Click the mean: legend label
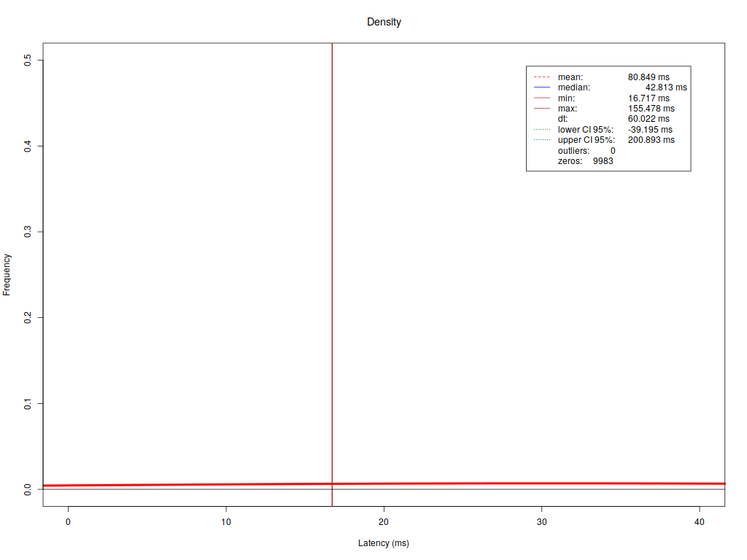The height and width of the screenshot is (560, 747). point(570,77)
